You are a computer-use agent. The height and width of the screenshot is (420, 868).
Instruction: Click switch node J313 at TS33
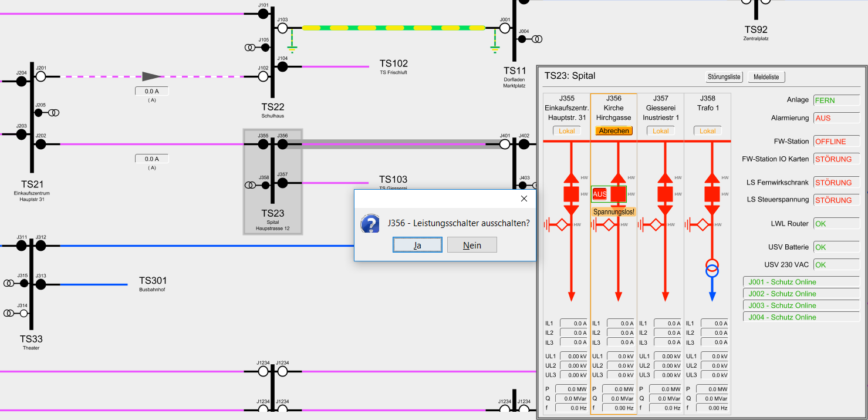click(x=40, y=284)
